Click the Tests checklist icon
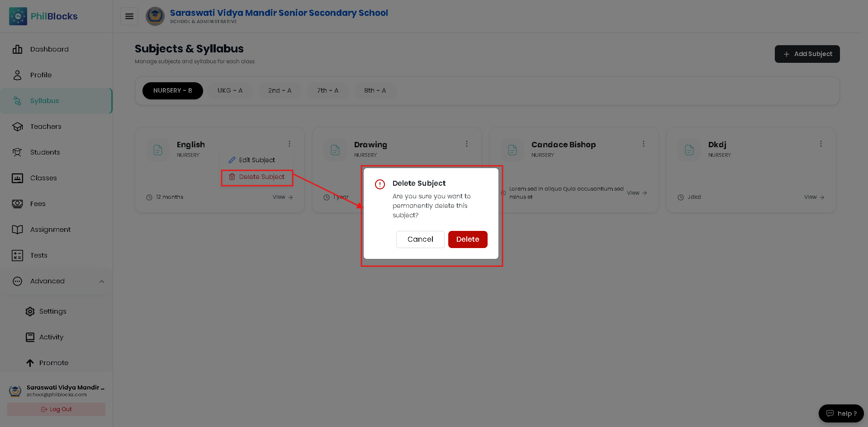868x427 pixels. point(18,255)
